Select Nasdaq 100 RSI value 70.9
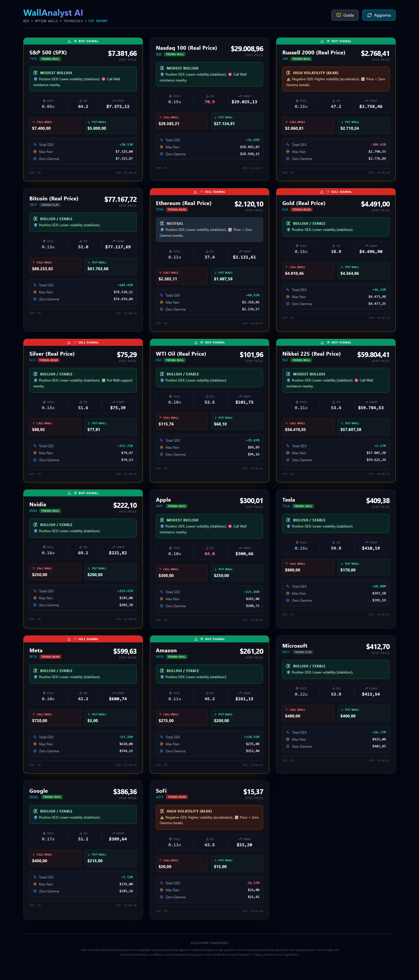Image resolution: width=419 pixels, height=980 pixels. [210, 102]
